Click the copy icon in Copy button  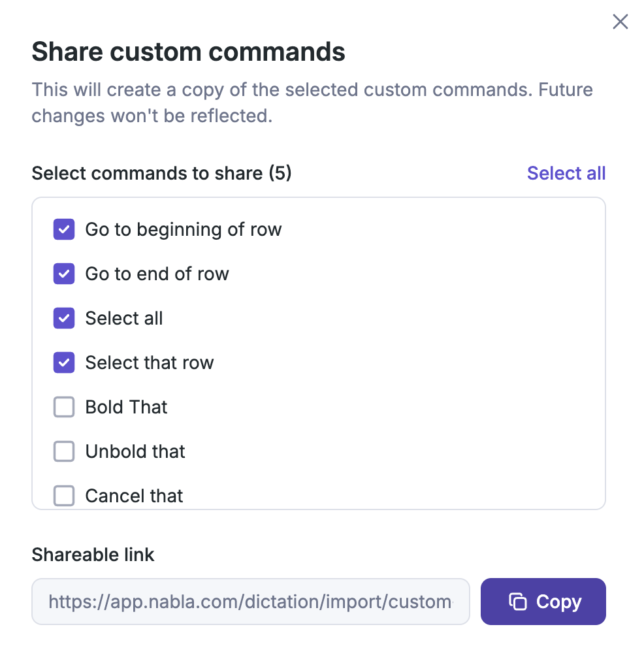coord(518,602)
